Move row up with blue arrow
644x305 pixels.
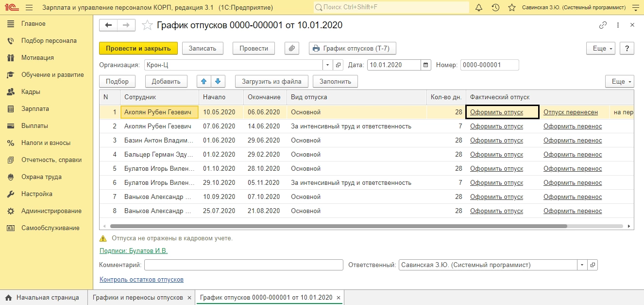204,82
